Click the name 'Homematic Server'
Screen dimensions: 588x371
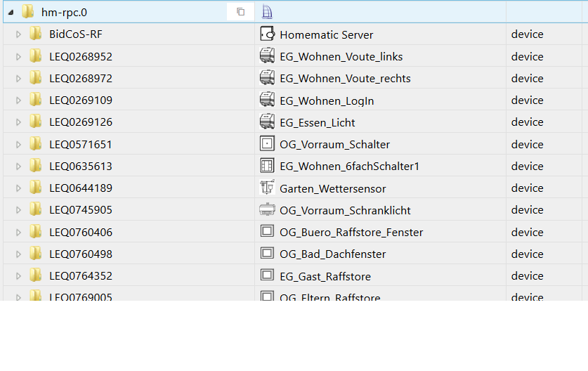click(x=326, y=35)
